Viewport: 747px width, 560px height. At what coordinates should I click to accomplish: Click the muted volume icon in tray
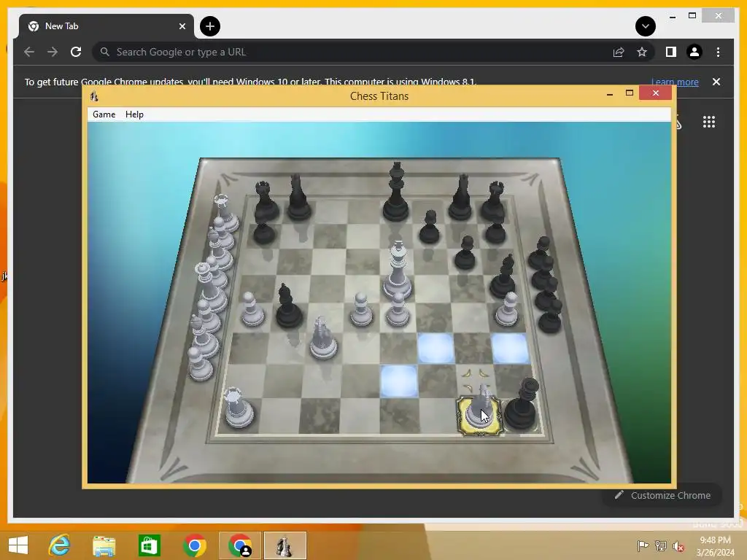pyautogui.click(x=678, y=545)
